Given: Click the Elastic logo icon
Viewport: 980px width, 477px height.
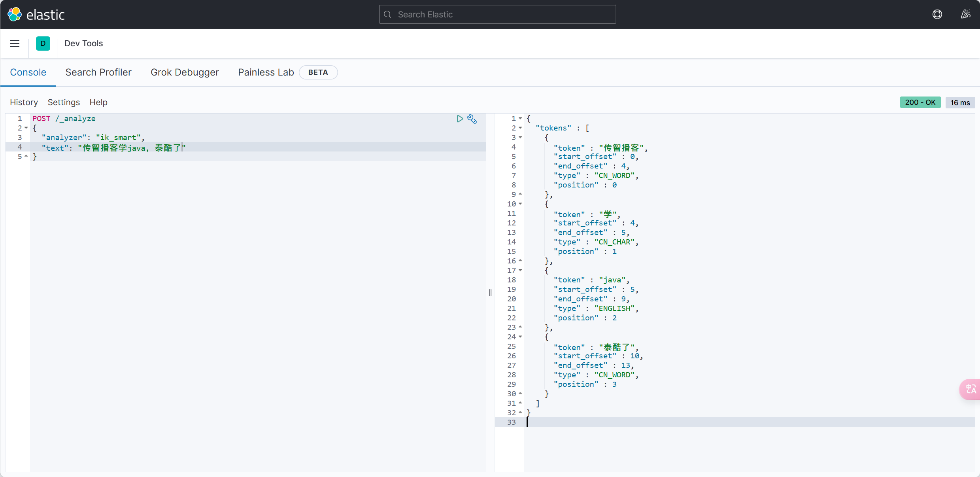Looking at the screenshot, I should [15, 15].
